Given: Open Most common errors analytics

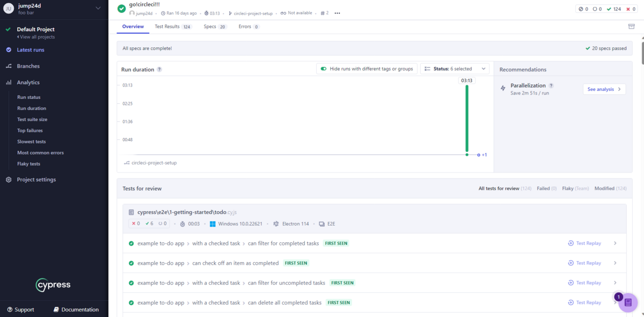Looking at the screenshot, I should 40,153.
